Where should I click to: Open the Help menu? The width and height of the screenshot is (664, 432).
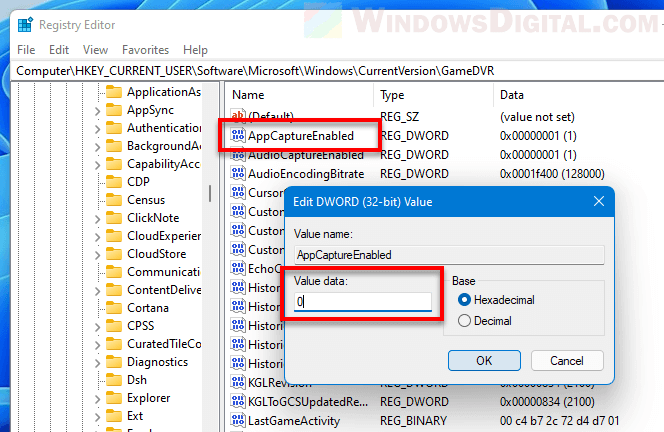[x=195, y=50]
